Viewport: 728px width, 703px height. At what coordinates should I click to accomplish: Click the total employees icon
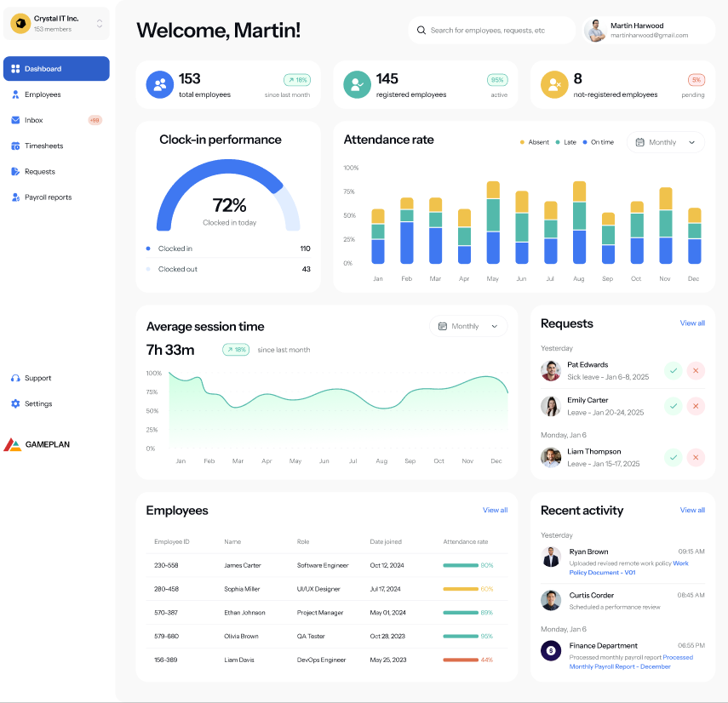coord(159,84)
